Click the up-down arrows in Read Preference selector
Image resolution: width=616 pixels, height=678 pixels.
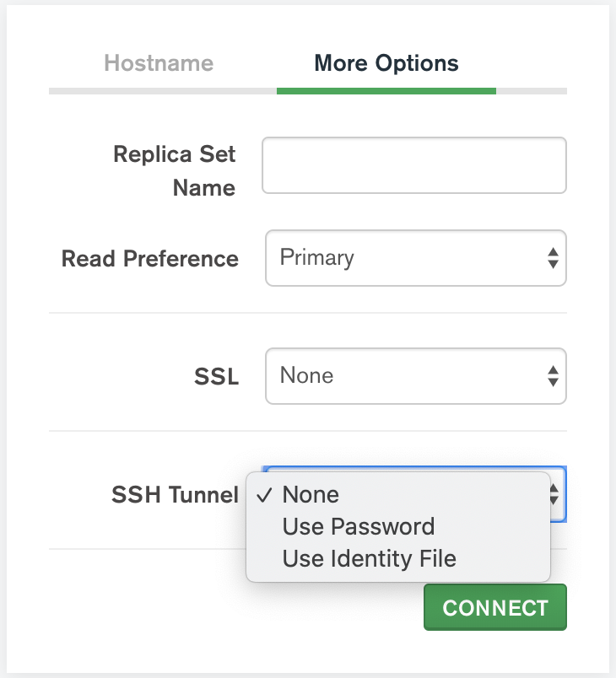553,258
